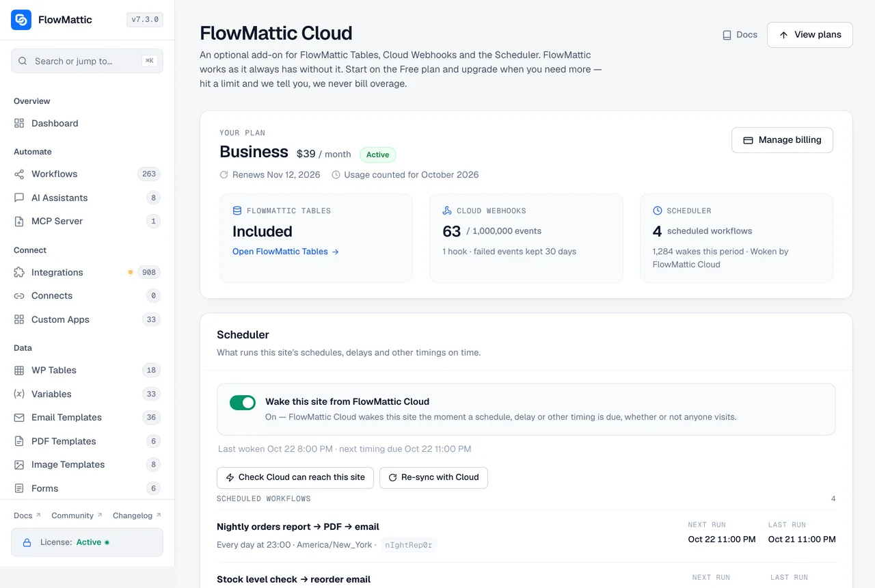Click the Forms document icon

pos(19,488)
